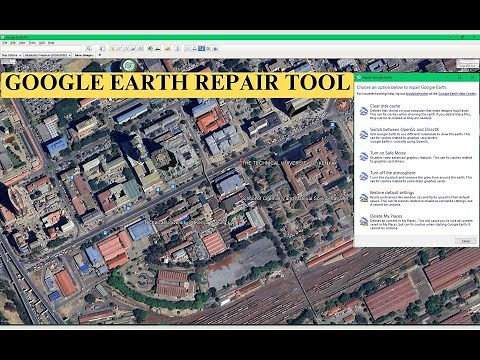The width and height of the screenshot is (480, 360).
Task: Open the Resolution Maximum dropdown
Action: (x=47, y=55)
